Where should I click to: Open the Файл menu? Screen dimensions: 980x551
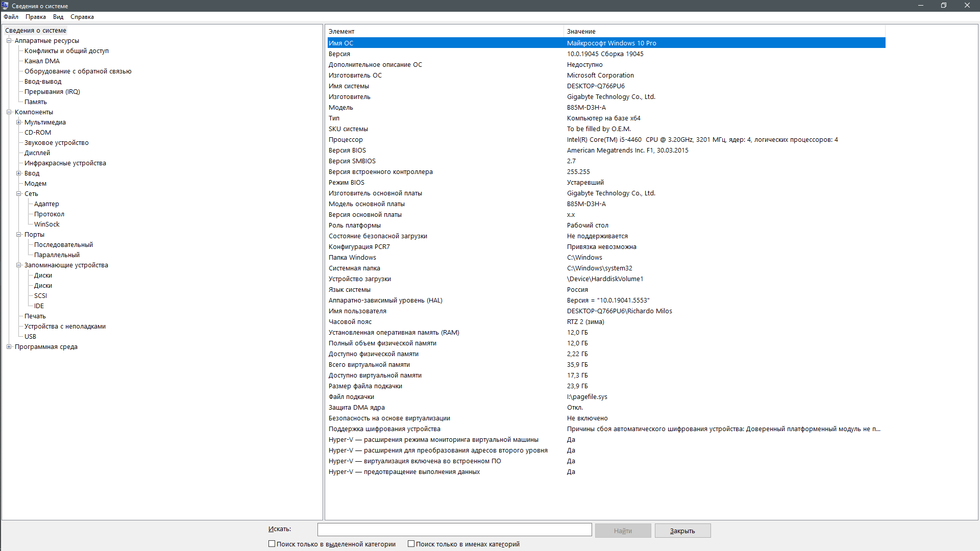click(x=11, y=17)
